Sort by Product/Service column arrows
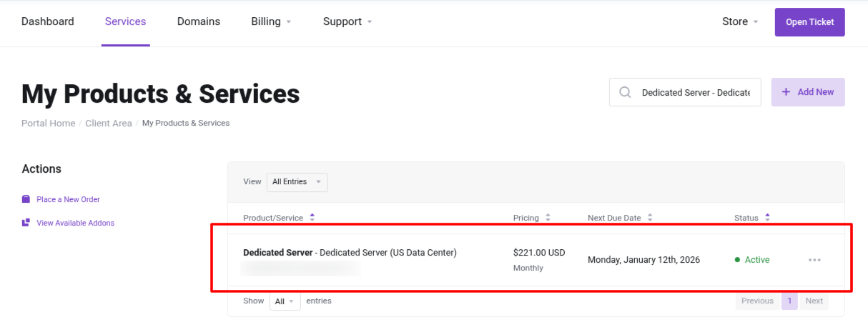The width and height of the screenshot is (868, 327). [312, 218]
